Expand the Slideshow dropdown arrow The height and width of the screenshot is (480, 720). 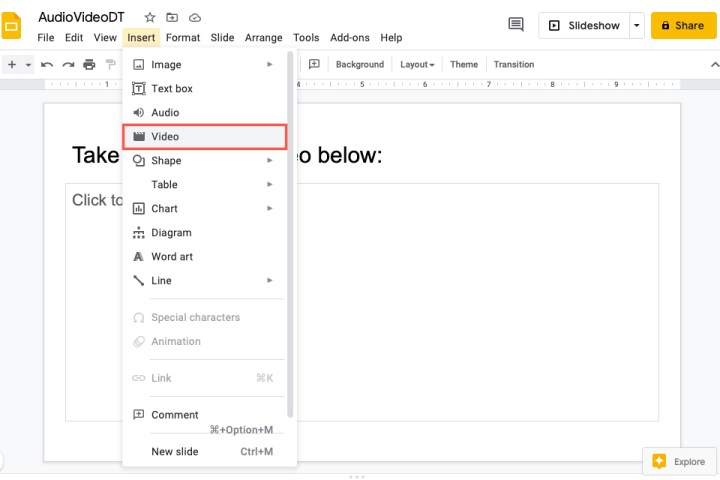point(637,25)
